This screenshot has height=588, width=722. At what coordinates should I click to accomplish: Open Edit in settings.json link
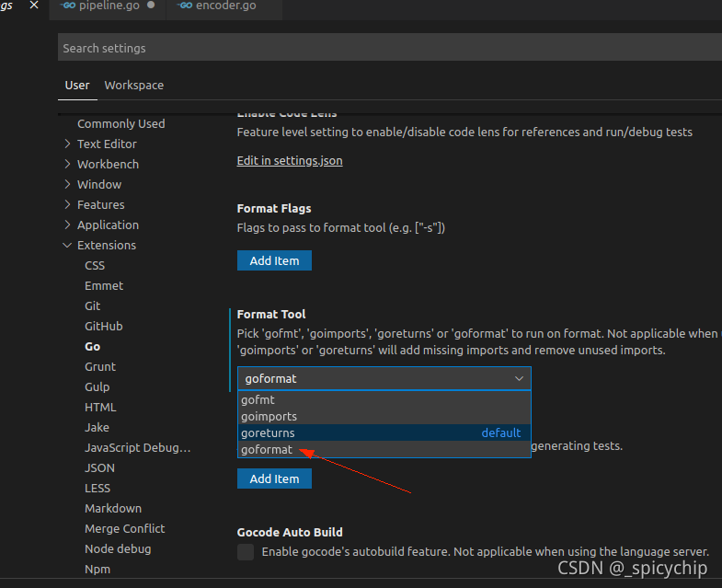click(x=290, y=161)
